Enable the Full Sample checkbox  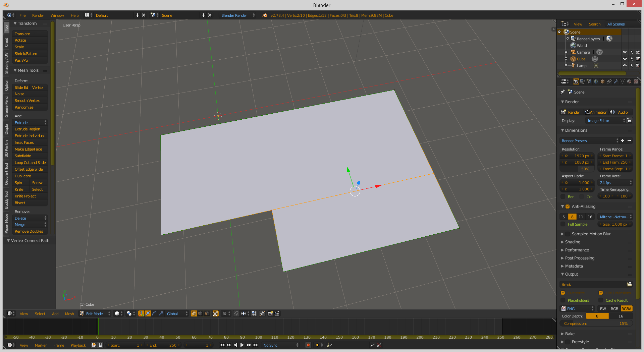(563, 224)
